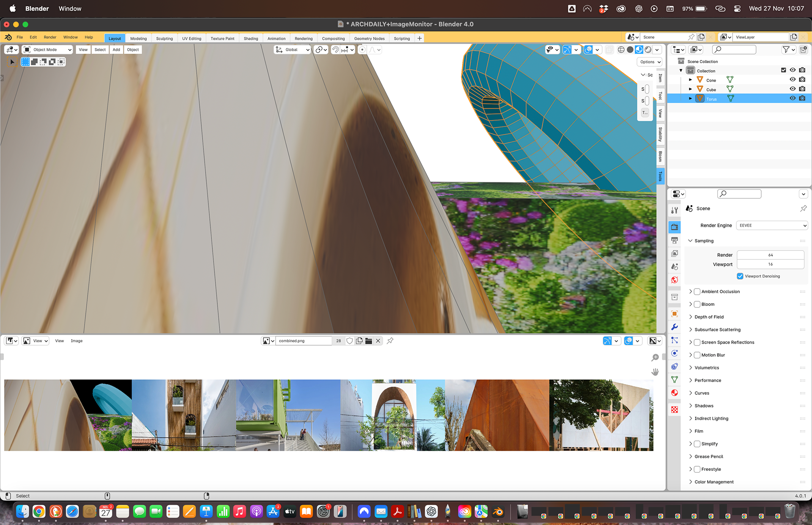The width and height of the screenshot is (812, 525).
Task: Enable the Bloom checkbox
Action: [697, 304]
